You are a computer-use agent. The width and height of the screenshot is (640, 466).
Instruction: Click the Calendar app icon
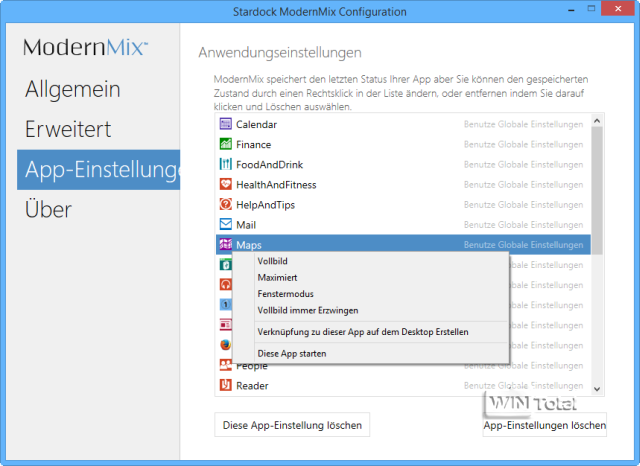[225, 124]
